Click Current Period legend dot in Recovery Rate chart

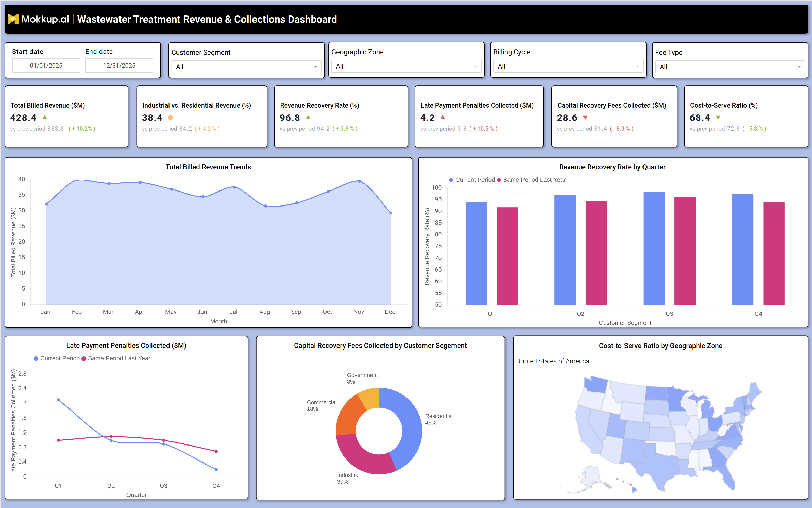[x=451, y=180]
